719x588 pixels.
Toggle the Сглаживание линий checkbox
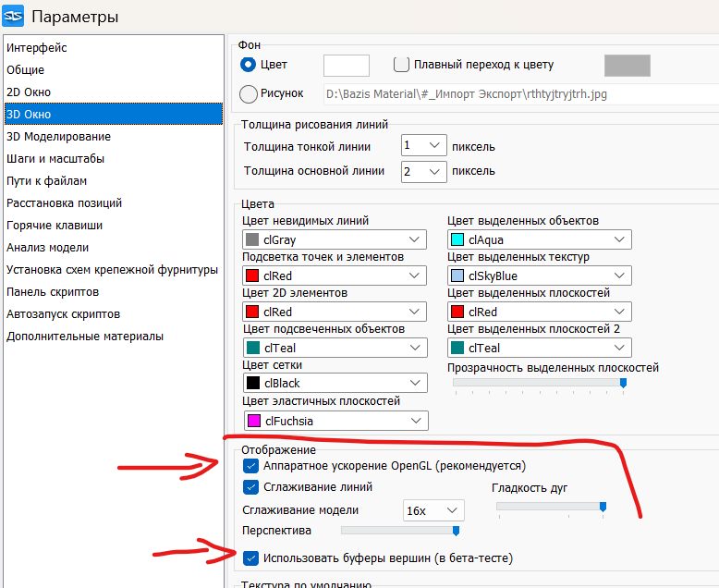point(250,487)
